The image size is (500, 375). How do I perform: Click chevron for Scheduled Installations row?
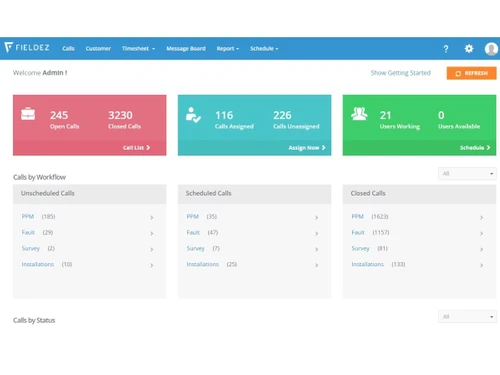[x=317, y=265]
